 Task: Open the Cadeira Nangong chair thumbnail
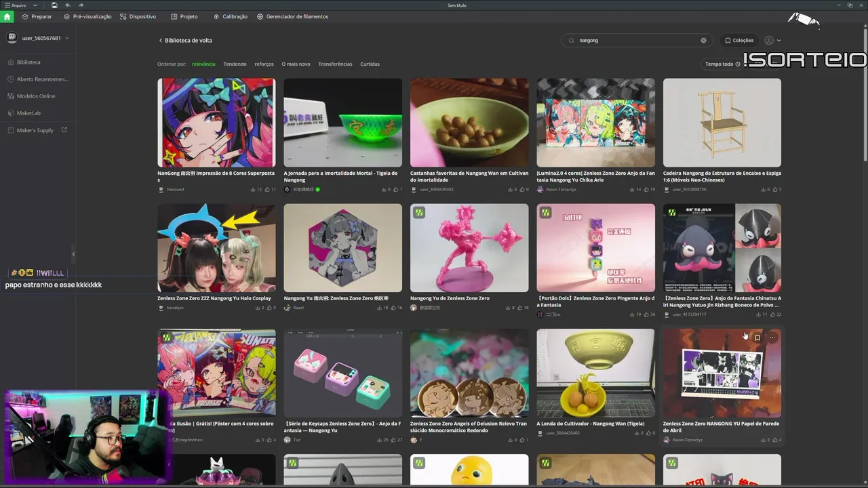point(722,123)
